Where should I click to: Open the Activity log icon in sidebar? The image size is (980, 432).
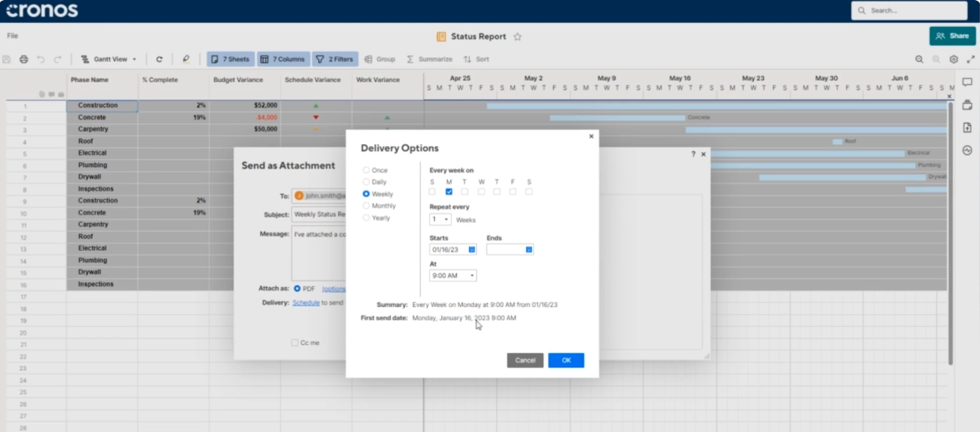pyautogui.click(x=967, y=150)
